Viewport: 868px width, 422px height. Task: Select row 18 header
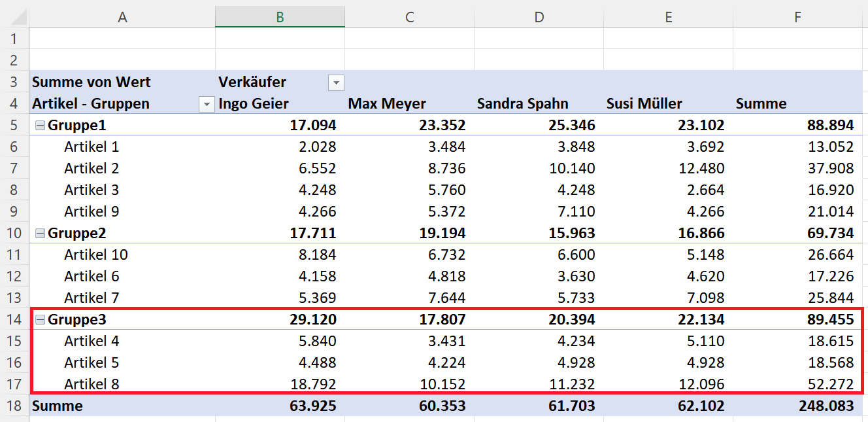(x=14, y=406)
